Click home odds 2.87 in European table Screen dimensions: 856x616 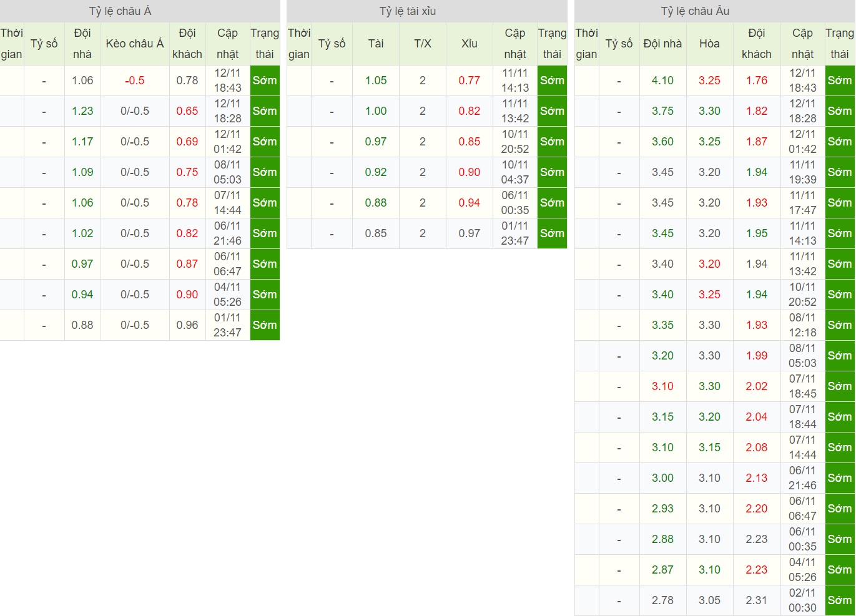(662, 570)
